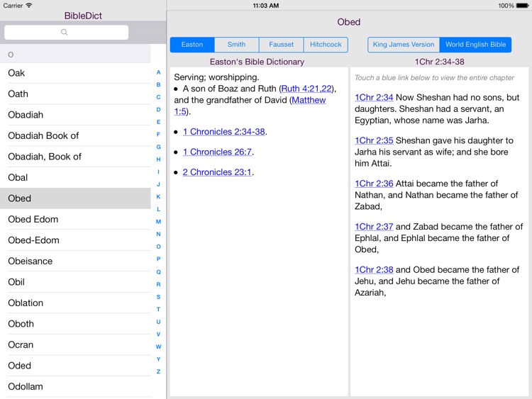Select the Obeisance entry

(x=75, y=261)
